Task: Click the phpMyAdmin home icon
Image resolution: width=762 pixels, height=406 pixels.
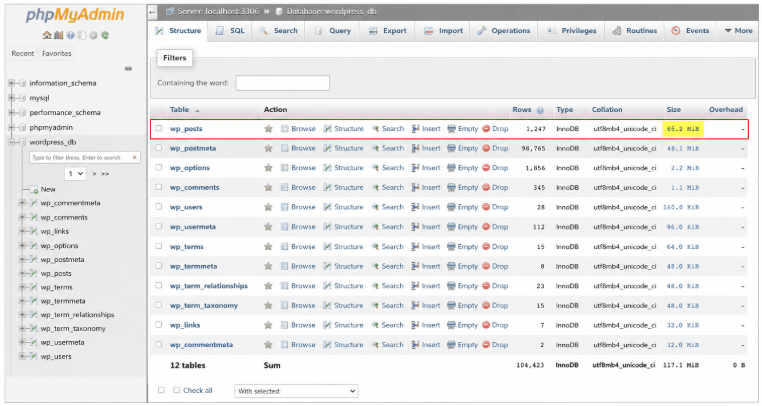Action: pyautogui.click(x=47, y=35)
